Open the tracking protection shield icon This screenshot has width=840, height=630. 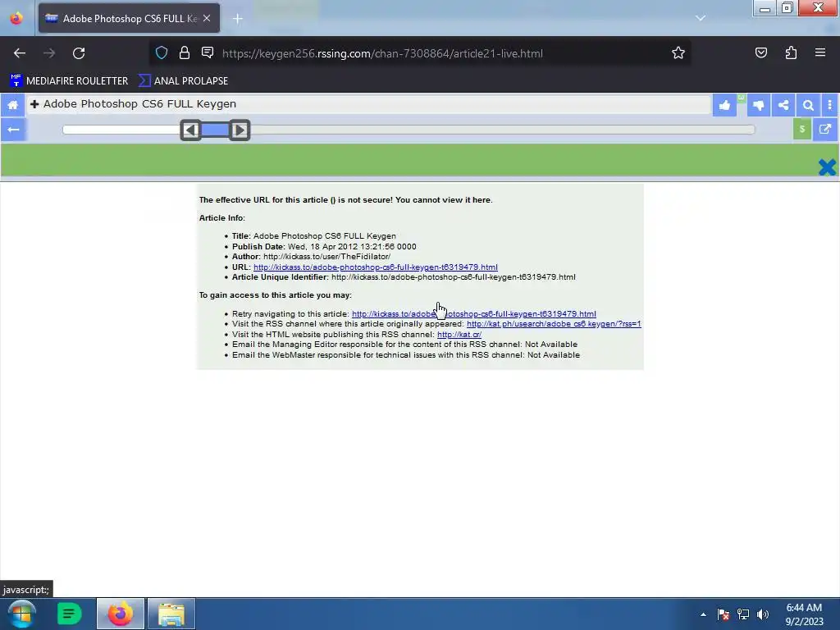point(162,52)
